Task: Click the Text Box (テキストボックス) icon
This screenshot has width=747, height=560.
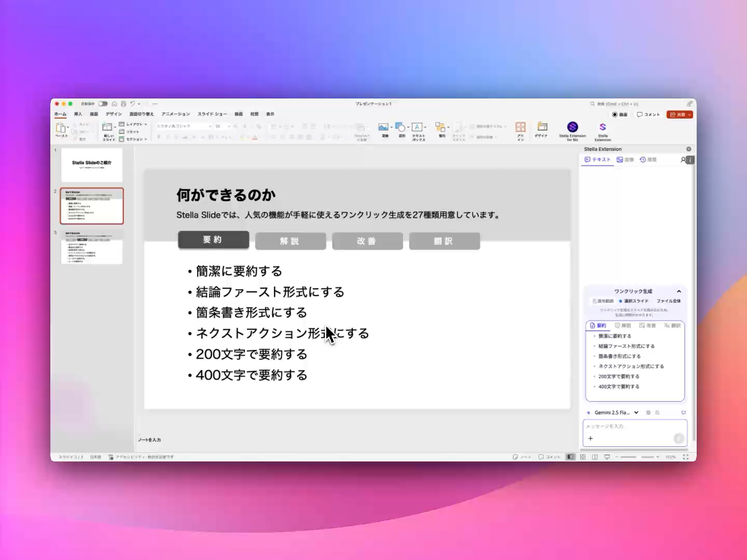Action: click(417, 127)
